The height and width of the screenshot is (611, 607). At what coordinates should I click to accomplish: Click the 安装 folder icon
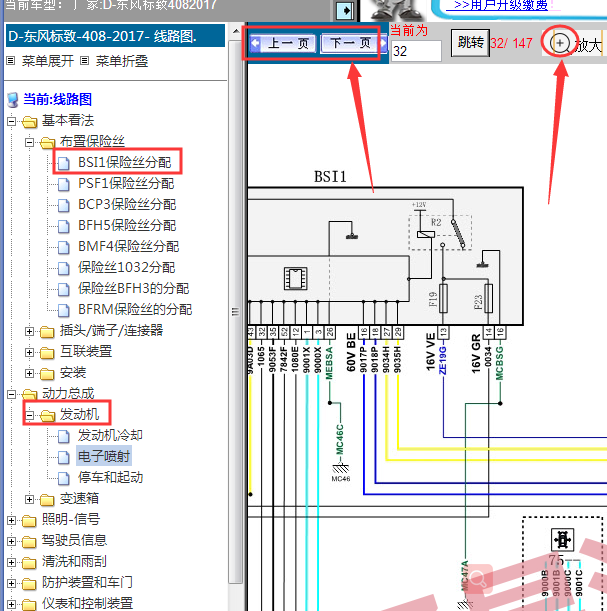point(48,374)
